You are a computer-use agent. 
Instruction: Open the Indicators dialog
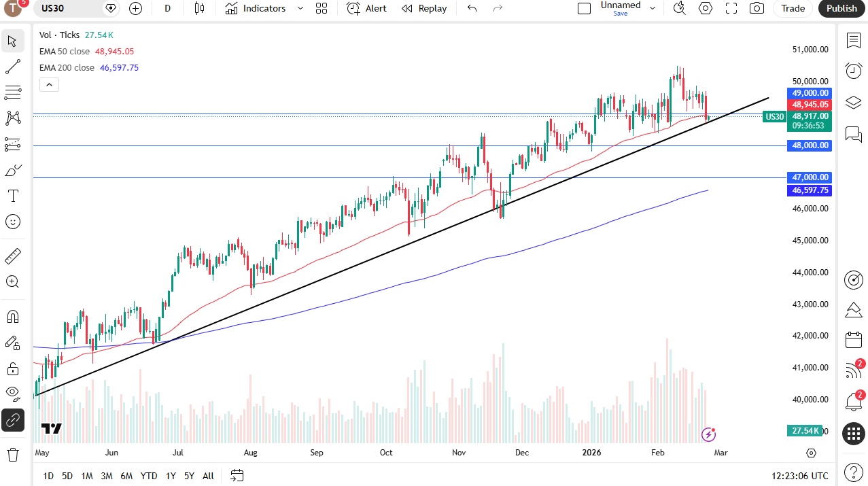(256, 8)
